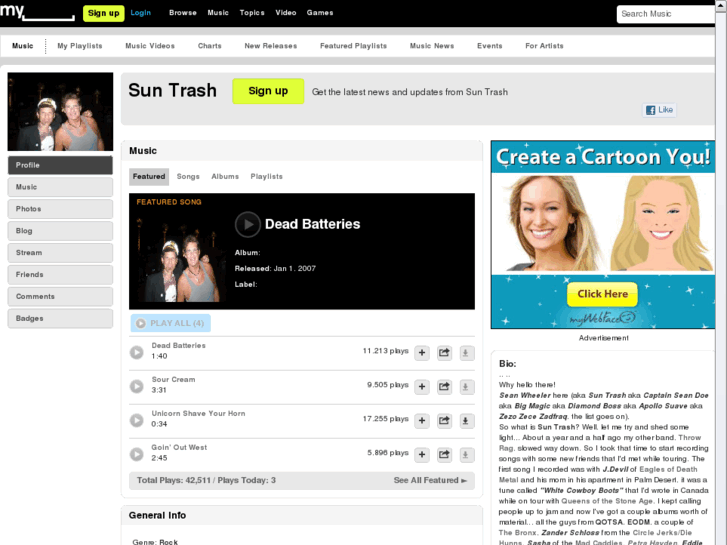
Task: Add Goin' Out West to playlist
Action: tap(422, 455)
